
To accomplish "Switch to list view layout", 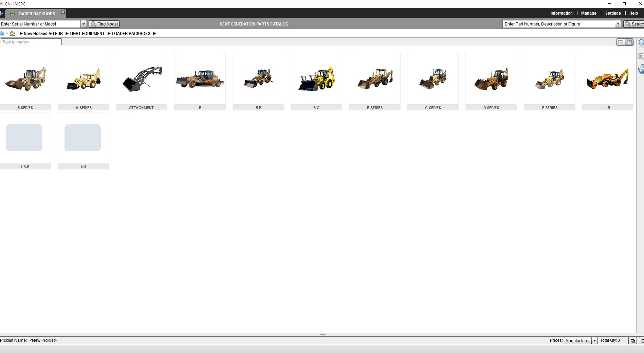I will [621, 42].
